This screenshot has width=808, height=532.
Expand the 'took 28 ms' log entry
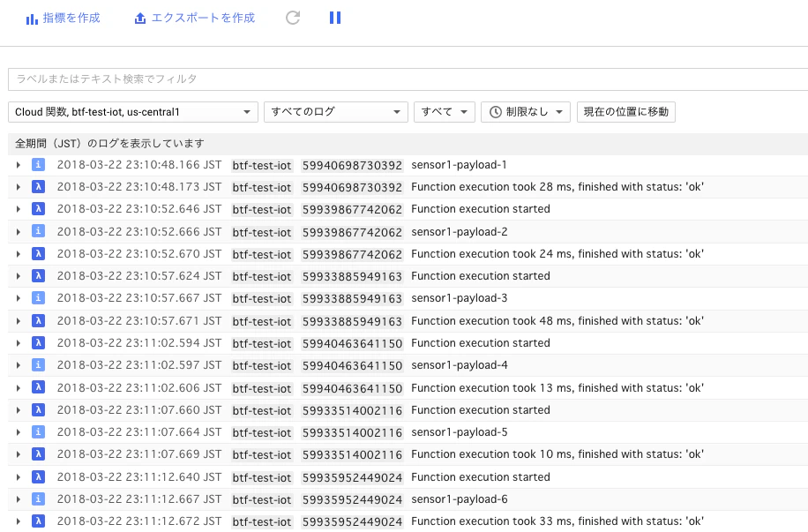click(19, 187)
